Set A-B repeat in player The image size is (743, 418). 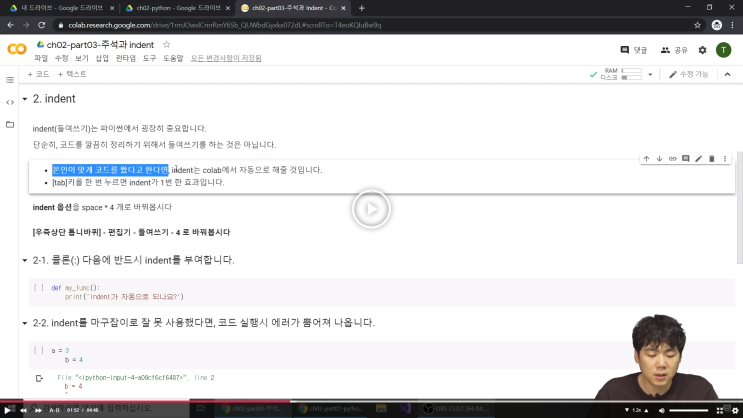point(54,410)
